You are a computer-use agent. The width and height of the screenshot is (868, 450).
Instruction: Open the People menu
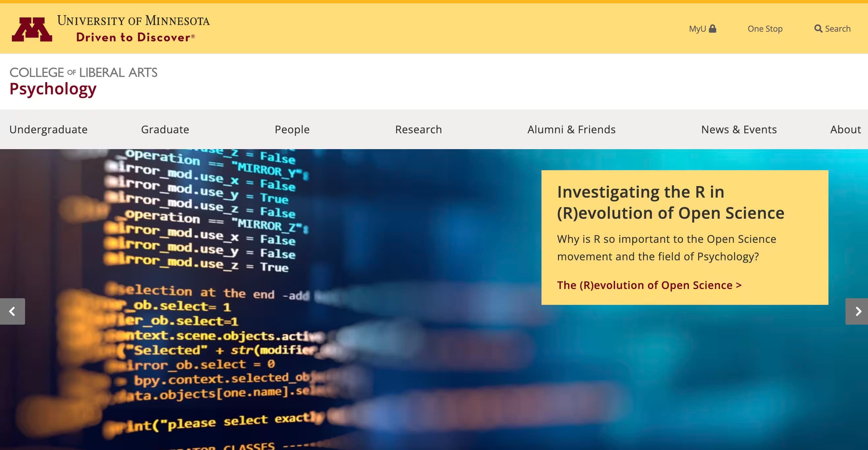click(x=292, y=129)
